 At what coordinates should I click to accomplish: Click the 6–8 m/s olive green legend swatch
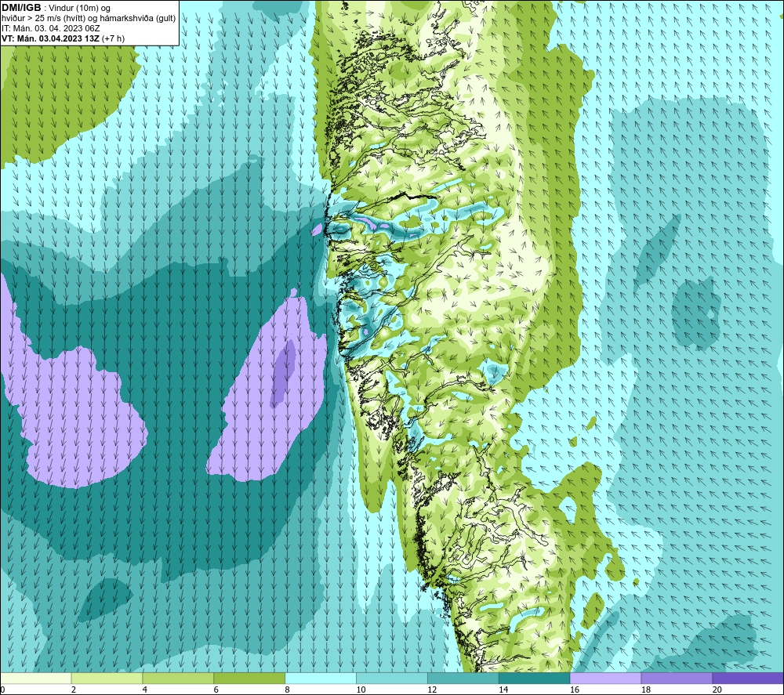point(249,679)
